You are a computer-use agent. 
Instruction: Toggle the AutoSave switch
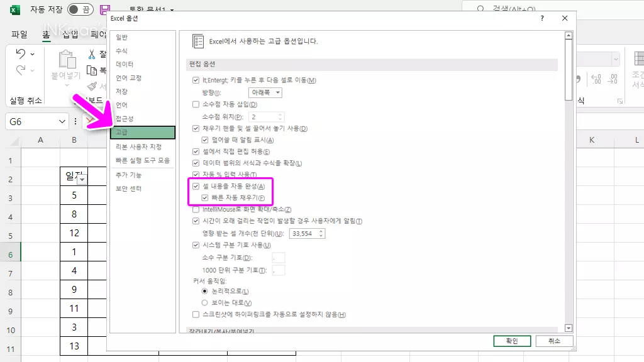pyautogui.click(x=80, y=9)
